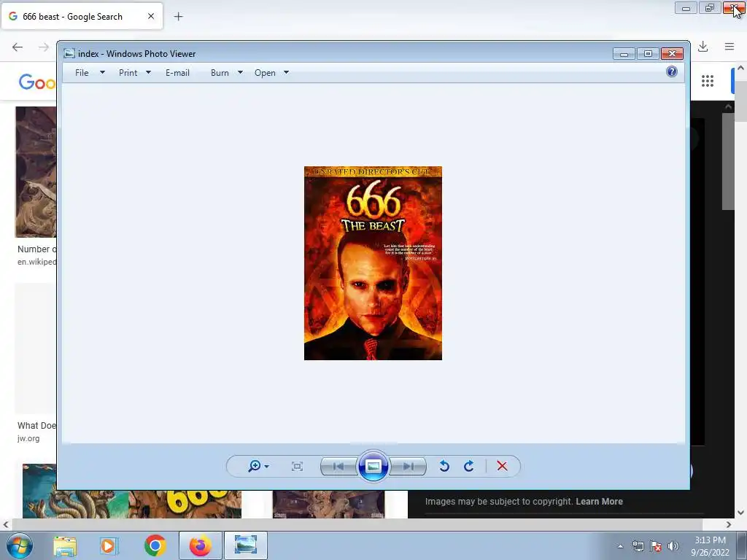Open the Action Center flag icon
Screen dimensions: 747x560
click(x=656, y=546)
